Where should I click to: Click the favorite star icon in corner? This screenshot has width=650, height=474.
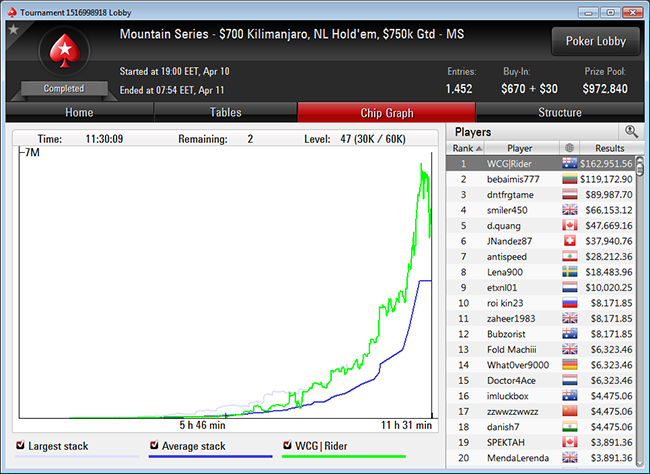tap(13, 29)
